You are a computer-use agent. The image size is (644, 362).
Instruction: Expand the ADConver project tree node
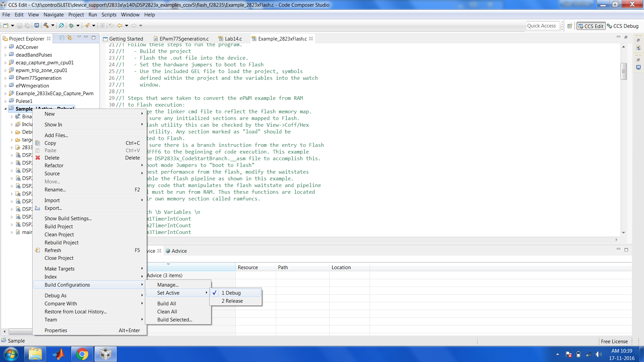point(5,47)
